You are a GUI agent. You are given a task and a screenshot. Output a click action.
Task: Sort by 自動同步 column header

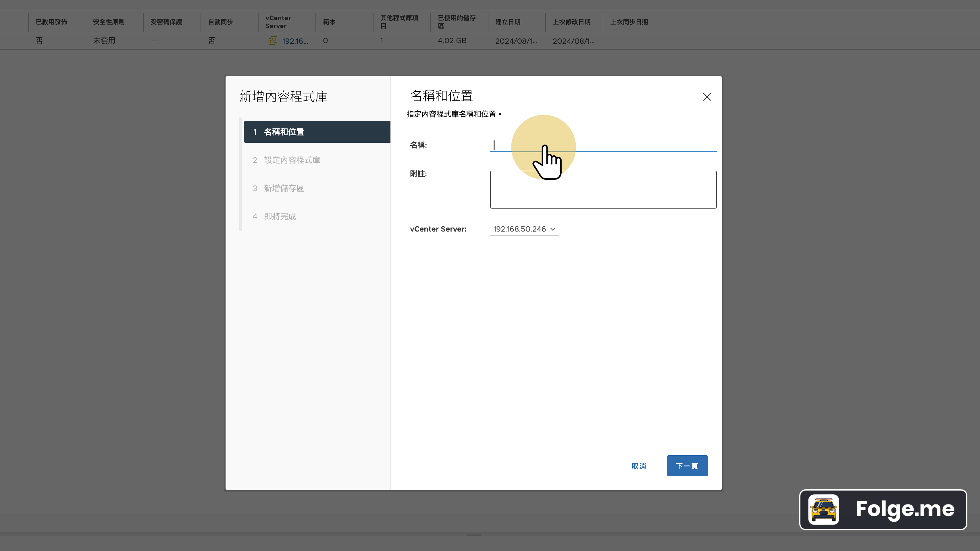[x=220, y=22]
